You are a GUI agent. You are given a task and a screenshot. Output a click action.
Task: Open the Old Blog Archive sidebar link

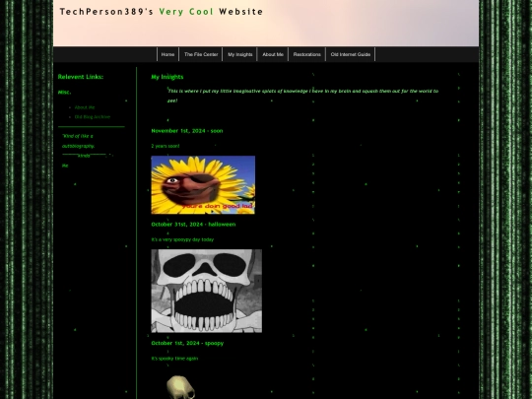click(x=93, y=117)
